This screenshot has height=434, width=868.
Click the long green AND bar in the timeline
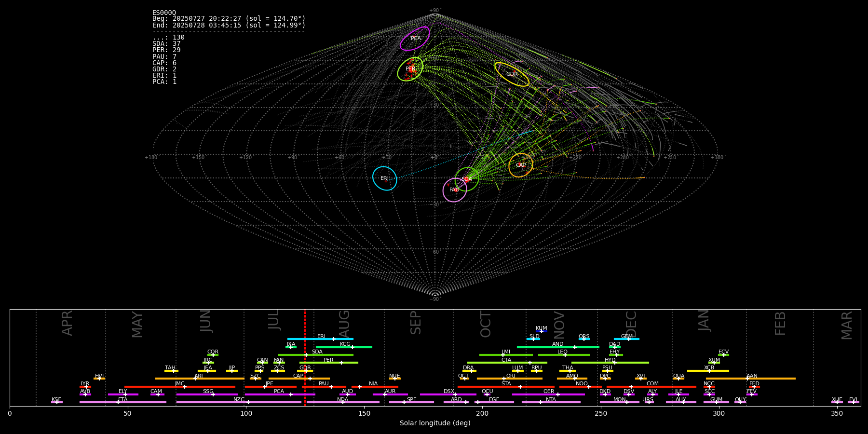coord(558,347)
